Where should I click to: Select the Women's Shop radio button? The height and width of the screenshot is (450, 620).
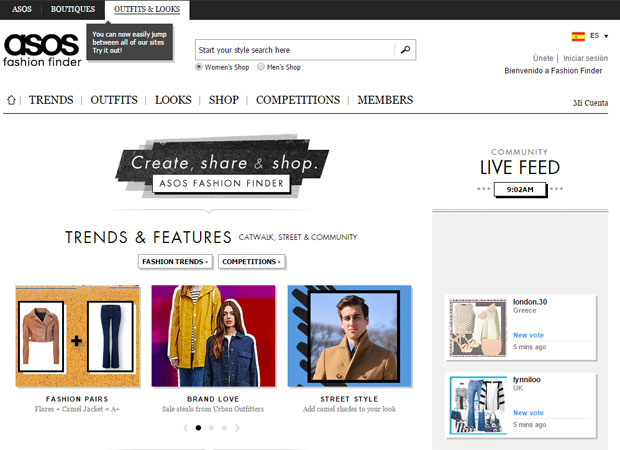pos(199,67)
